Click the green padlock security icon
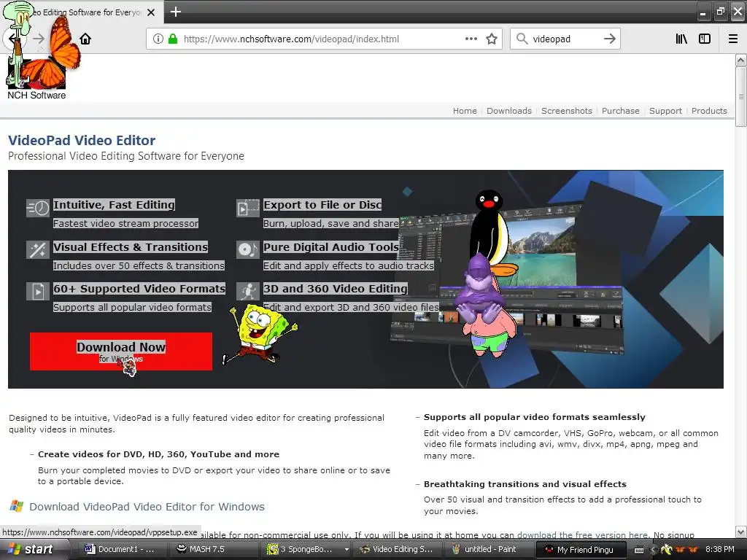 173,39
